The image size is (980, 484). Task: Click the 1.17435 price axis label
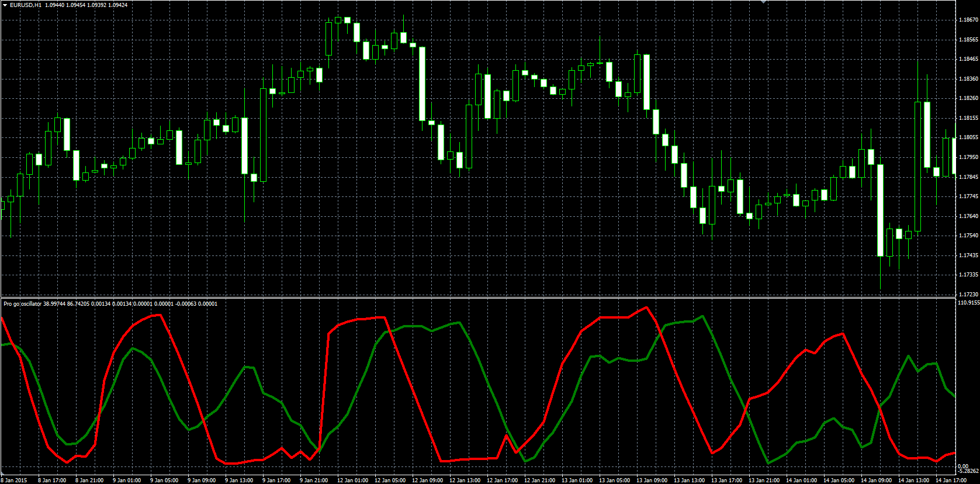(968, 255)
